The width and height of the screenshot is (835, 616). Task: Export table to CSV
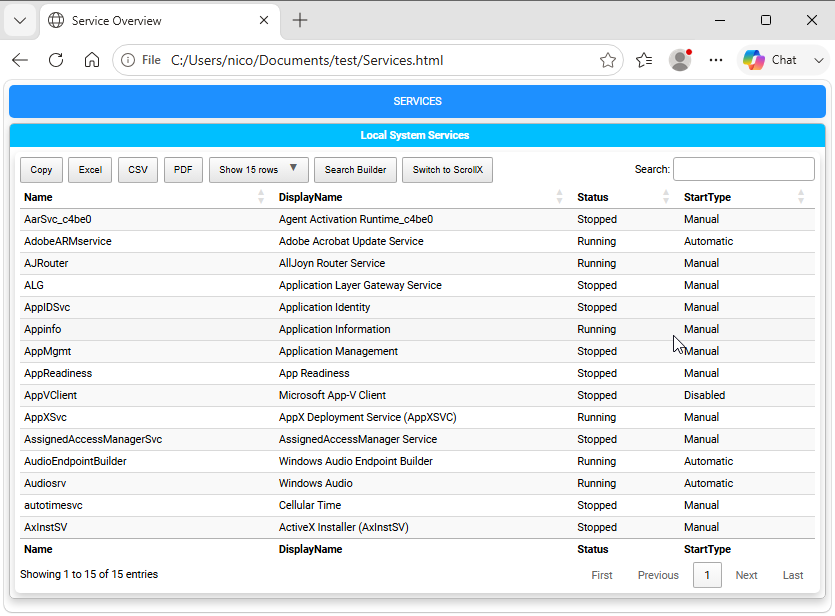[x=138, y=170]
